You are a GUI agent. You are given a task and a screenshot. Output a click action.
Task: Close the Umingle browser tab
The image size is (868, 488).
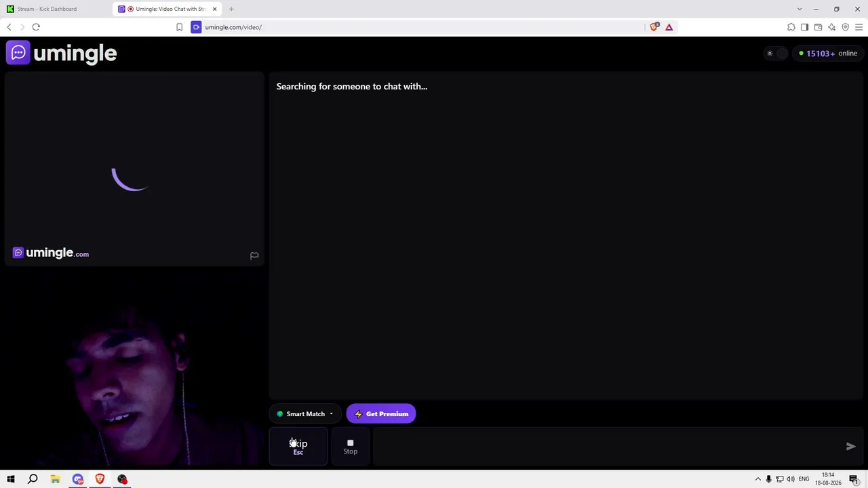[x=214, y=9]
